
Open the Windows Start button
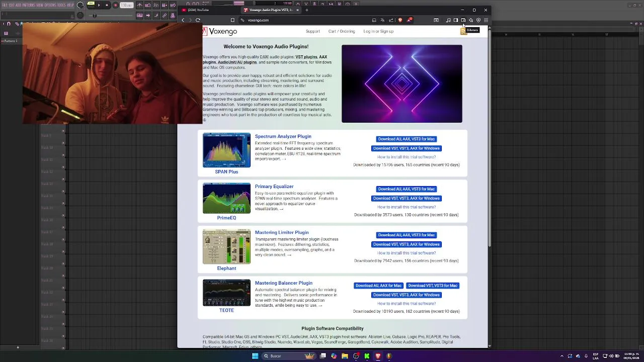255,356
